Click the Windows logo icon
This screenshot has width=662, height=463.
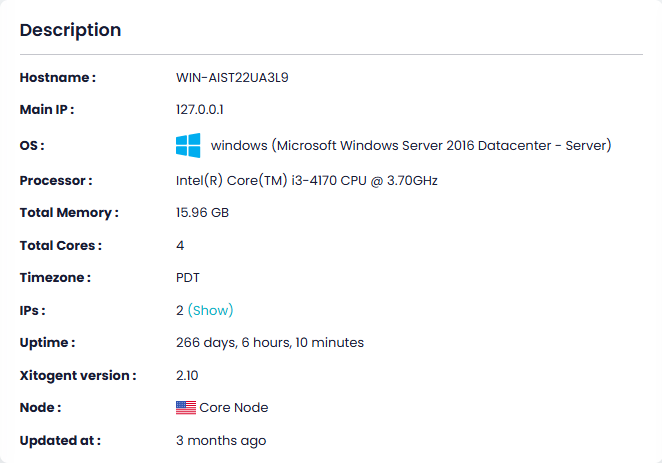tap(188, 146)
